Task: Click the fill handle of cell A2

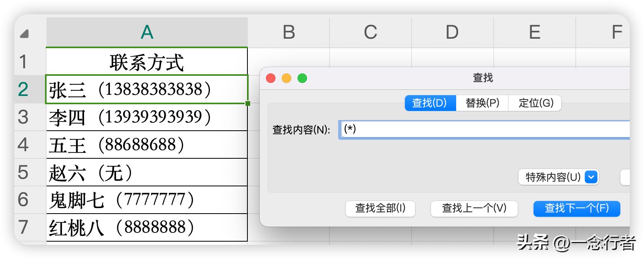Action: coord(247,103)
